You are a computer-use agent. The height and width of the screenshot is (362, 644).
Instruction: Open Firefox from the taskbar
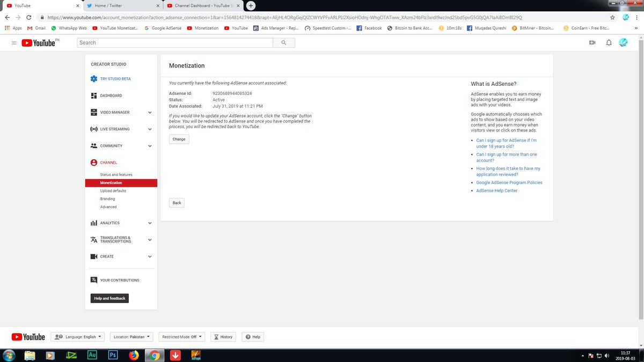(x=134, y=354)
